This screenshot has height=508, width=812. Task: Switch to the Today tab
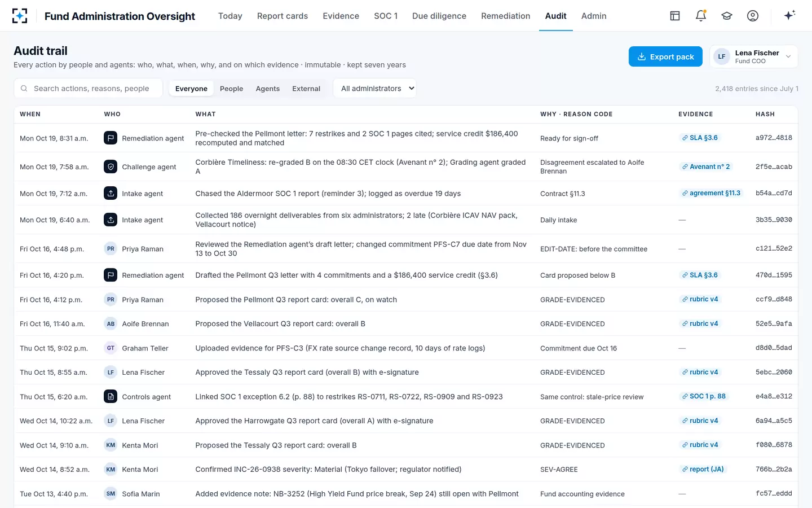coord(230,16)
